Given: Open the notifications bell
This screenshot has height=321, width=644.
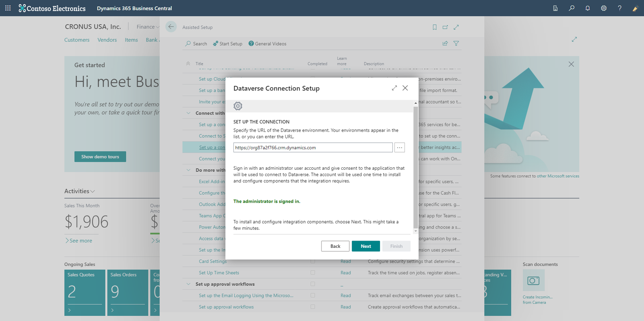Looking at the screenshot, I should [x=587, y=8].
